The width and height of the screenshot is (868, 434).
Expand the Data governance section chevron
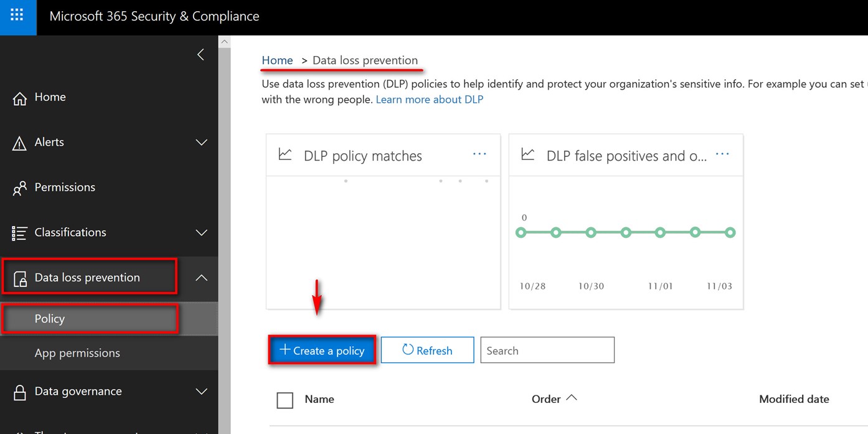click(x=202, y=392)
